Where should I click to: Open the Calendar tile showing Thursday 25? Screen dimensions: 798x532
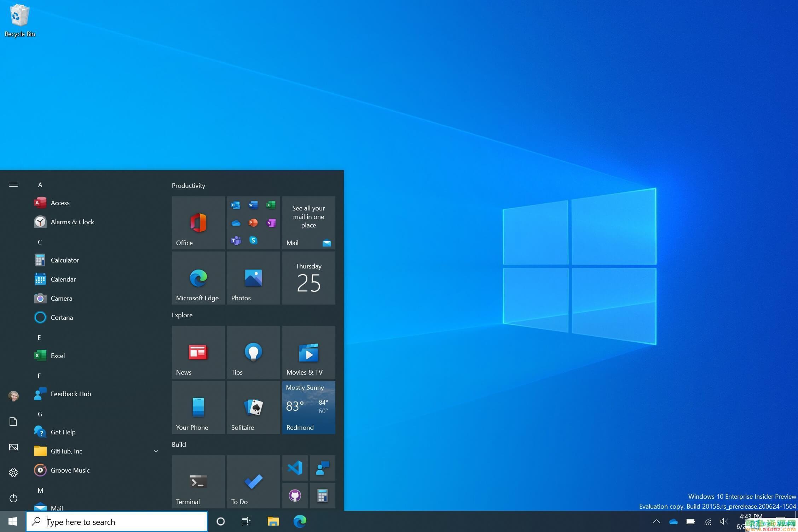[308, 278]
